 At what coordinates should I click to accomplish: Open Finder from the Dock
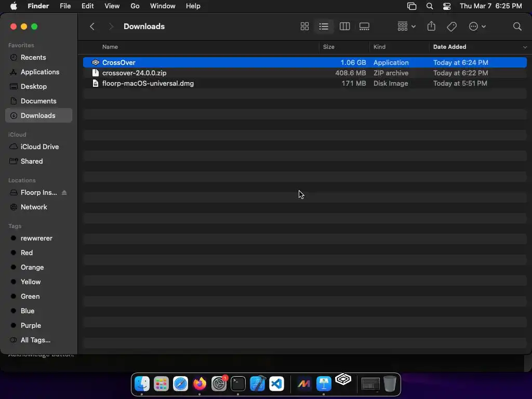click(142, 384)
